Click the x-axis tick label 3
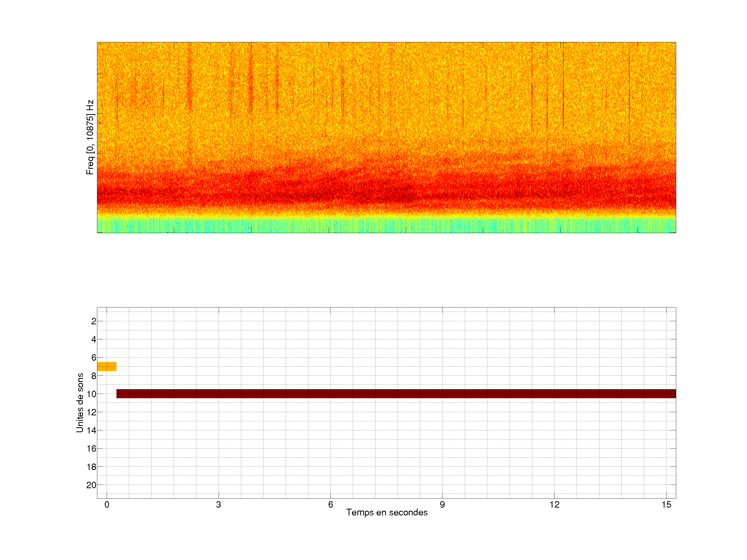 click(x=218, y=505)
